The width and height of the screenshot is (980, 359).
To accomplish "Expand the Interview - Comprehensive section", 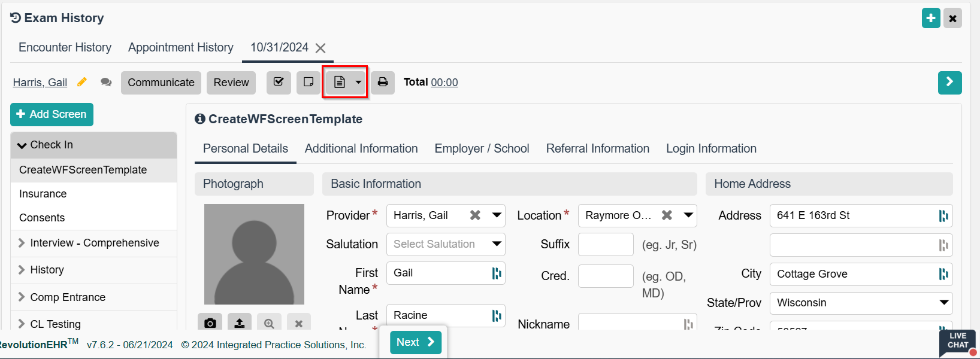I will 94,243.
